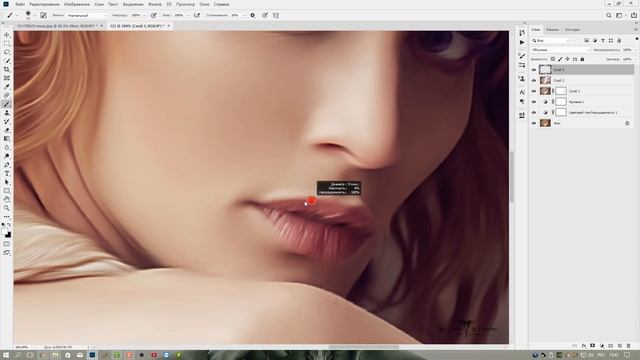
Task: Click the search icon at the top right
Action: (609, 15)
